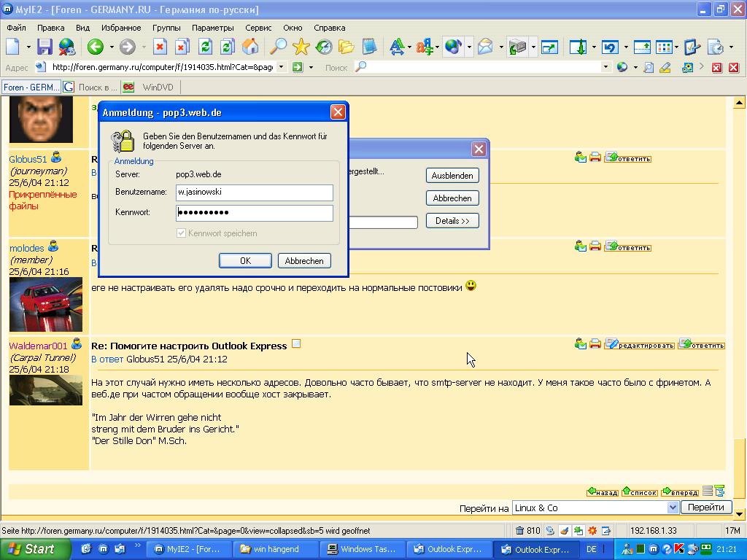Expand the Back button history arrow

pos(112,47)
